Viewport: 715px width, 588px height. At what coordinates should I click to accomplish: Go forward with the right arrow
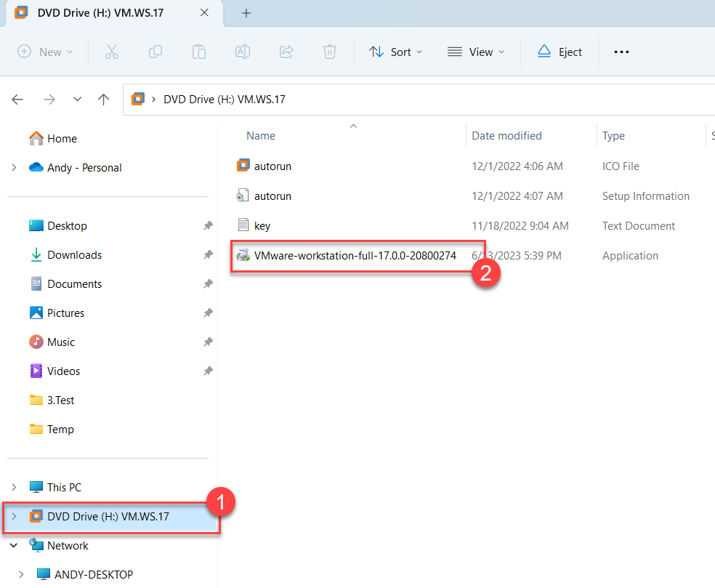(49, 100)
